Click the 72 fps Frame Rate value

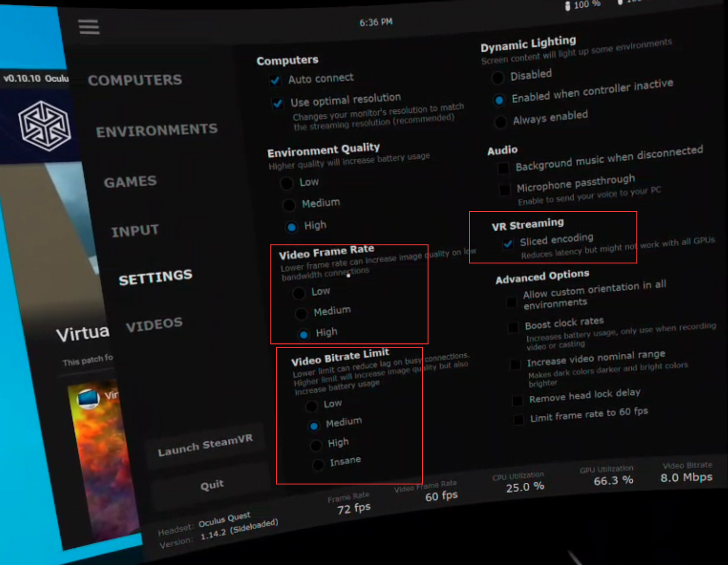pos(354,508)
